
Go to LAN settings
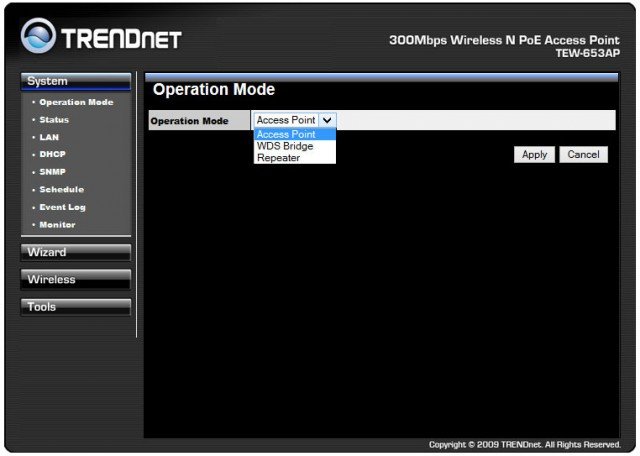pyautogui.click(x=49, y=137)
